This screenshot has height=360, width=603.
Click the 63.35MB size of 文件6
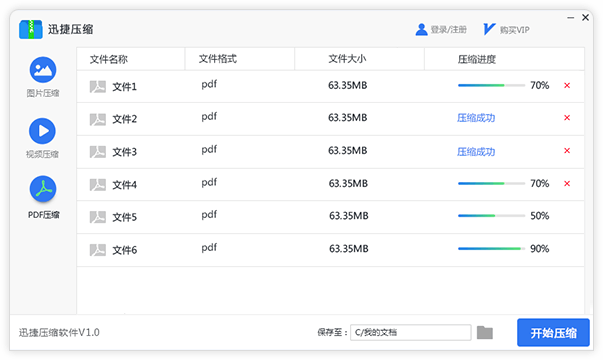(x=348, y=249)
